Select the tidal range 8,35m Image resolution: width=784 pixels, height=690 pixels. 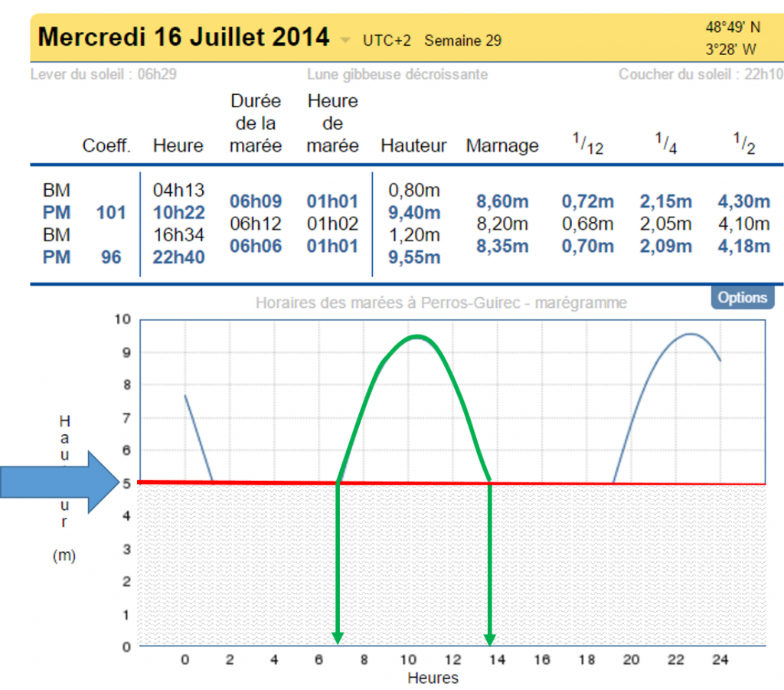502,246
